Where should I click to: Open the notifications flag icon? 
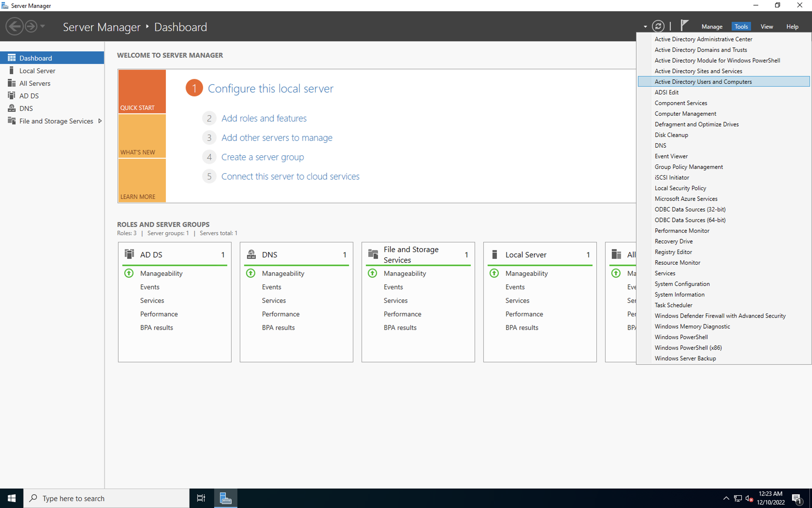(684, 25)
